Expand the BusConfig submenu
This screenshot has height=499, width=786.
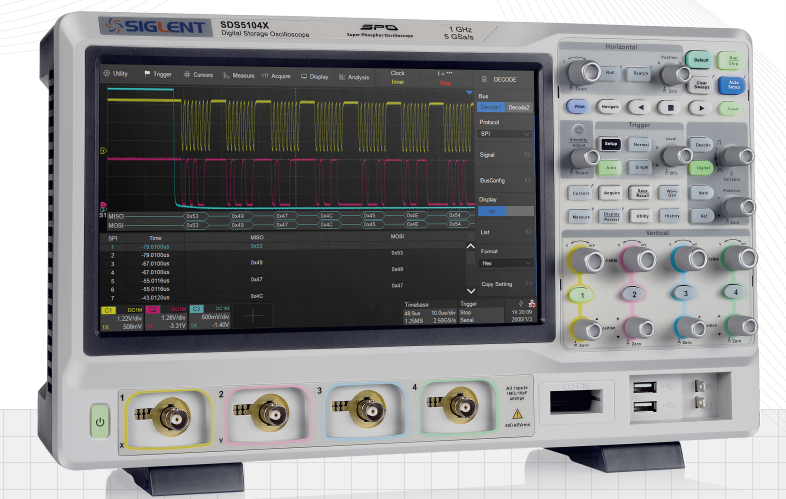tap(504, 178)
